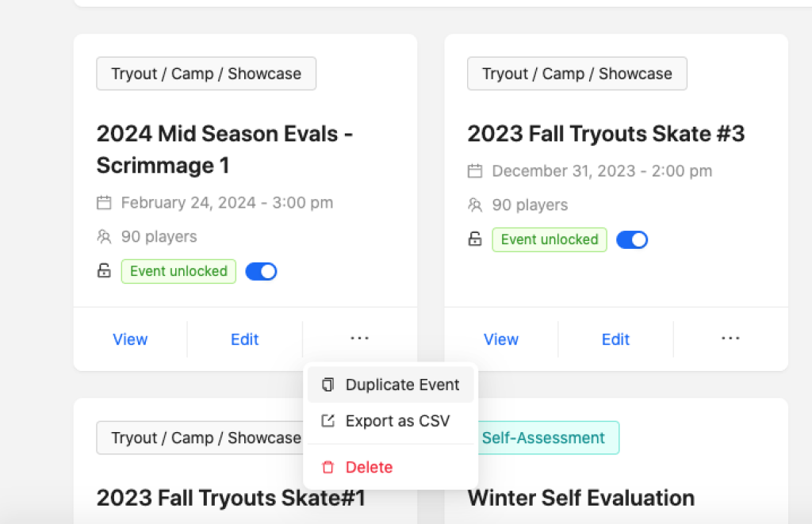Click the players icon on Mid Season Evals card
The image size is (812, 524).
coord(104,236)
